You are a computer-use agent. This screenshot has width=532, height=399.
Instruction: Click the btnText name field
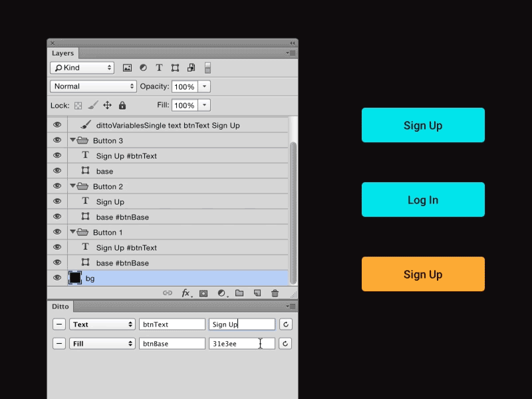point(172,325)
